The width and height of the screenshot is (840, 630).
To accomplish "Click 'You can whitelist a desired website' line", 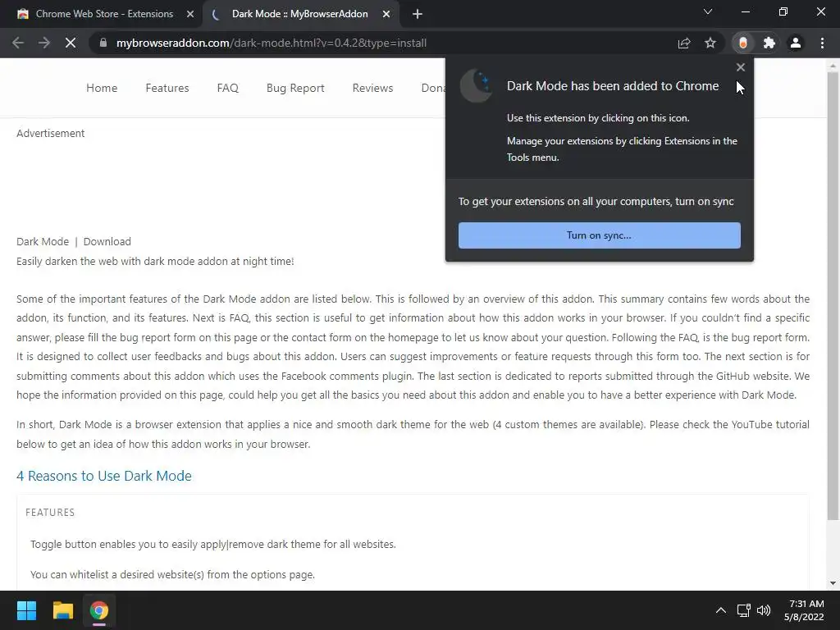I will click(172, 575).
